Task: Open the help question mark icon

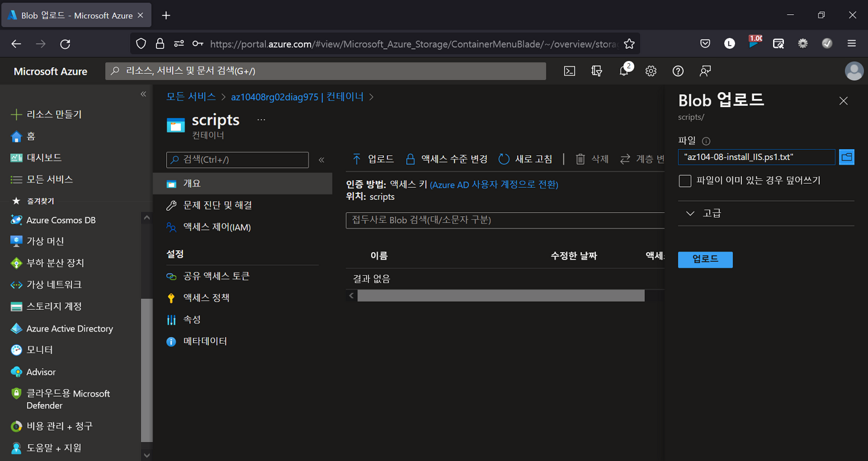Action: tap(678, 71)
